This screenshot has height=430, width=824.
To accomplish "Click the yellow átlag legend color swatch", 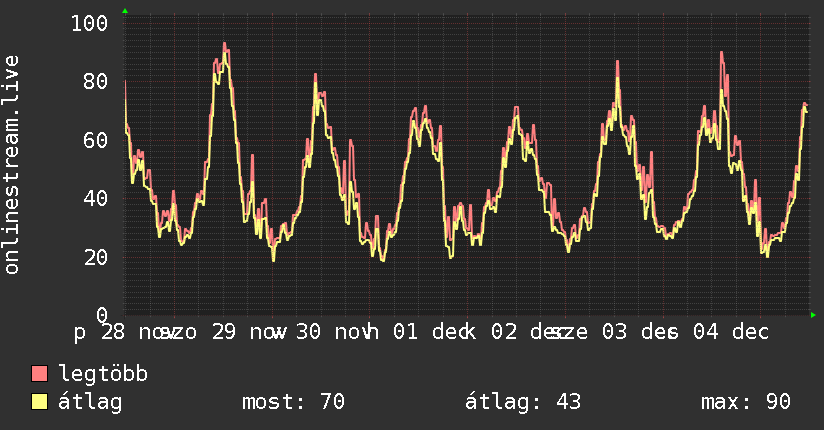I will [x=39, y=402].
